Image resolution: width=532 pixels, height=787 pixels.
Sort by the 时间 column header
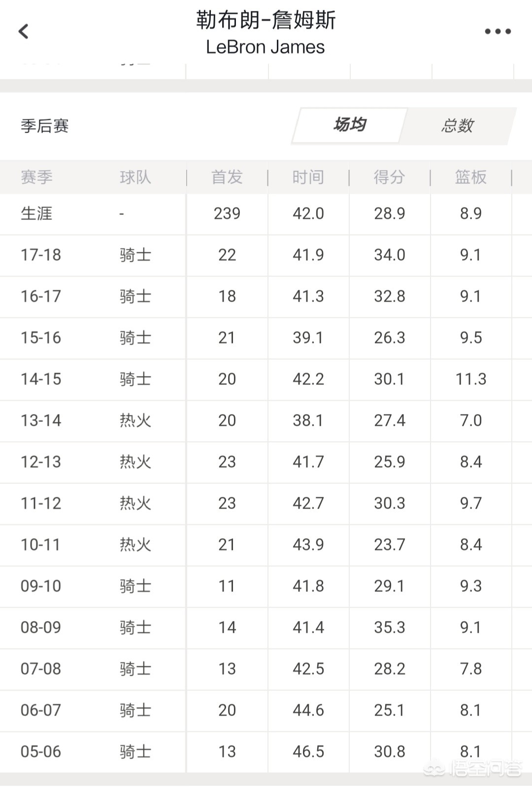pos(308,177)
